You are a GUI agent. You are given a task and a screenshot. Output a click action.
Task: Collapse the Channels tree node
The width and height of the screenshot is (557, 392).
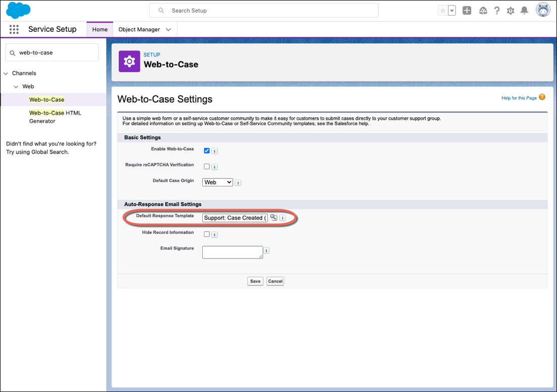(x=6, y=74)
